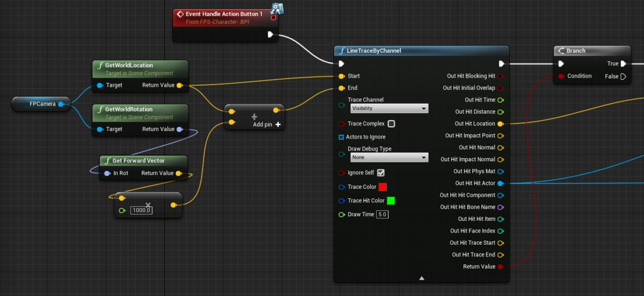Click the Out Hit Location output pin

(500, 124)
